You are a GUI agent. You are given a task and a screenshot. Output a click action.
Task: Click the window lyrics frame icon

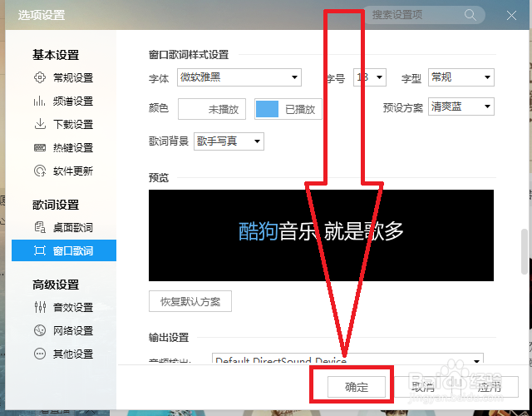pyautogui.click(x=40, y=250)
